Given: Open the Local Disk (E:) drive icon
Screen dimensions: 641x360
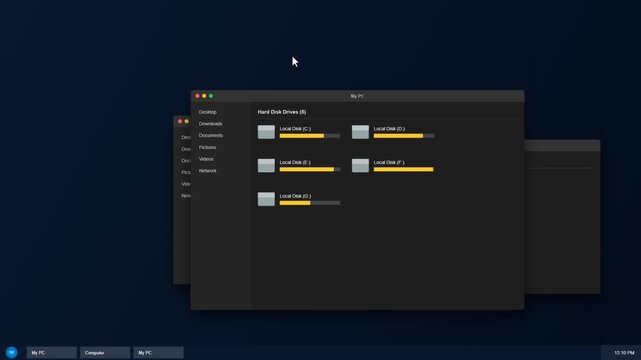Looking at the screenshot, I should [x=266, y=165].
